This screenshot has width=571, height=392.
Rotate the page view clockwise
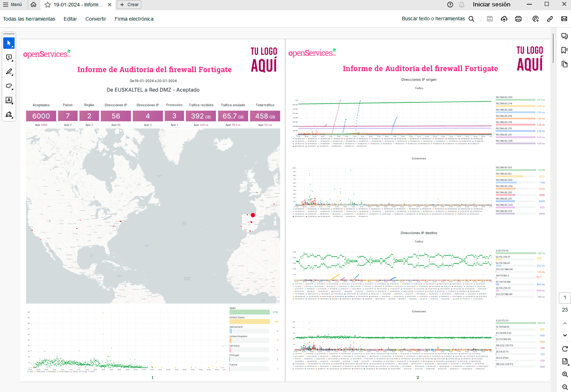565,349
